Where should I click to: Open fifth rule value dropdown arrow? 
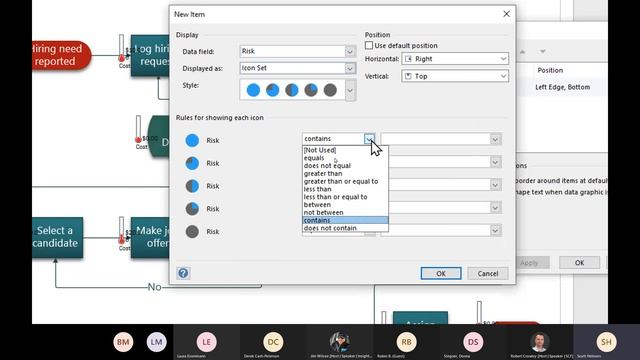pos(495,231)
